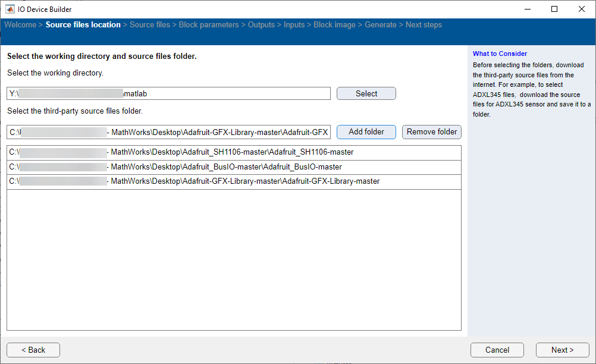Close the IO Device Builder window
Image resolution: width=596 pixels, height=364 pixels.
(x=582, y=9)
